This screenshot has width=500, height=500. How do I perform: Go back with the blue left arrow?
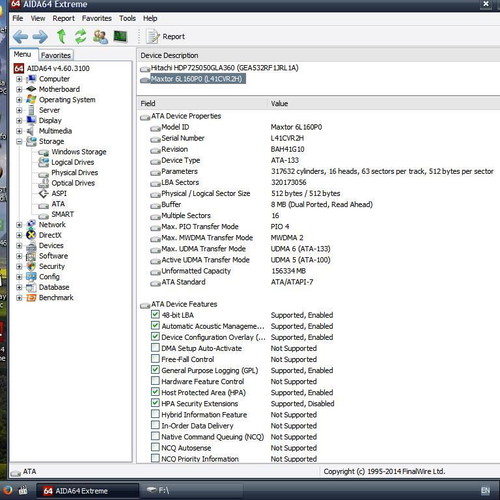coord(20,37)
